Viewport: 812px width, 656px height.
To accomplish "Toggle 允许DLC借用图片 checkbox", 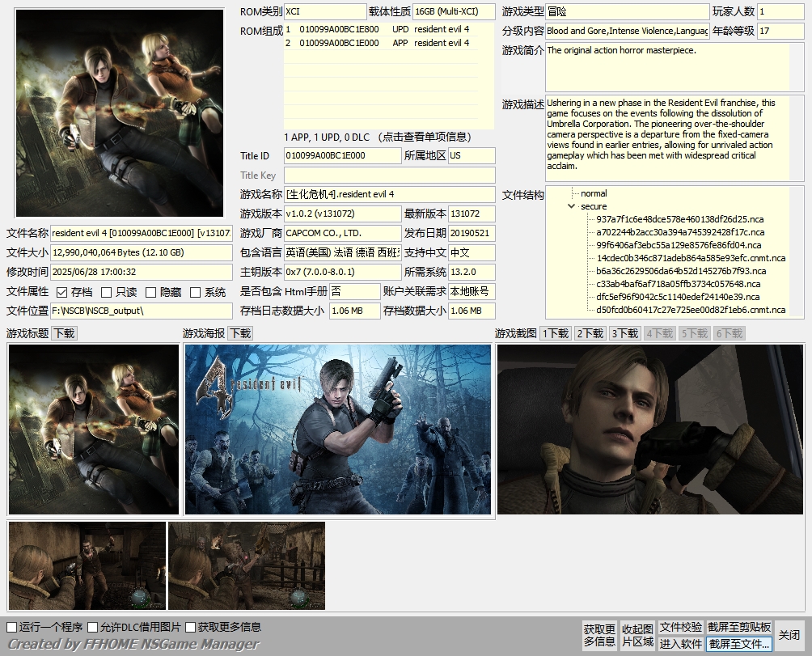I will pyautogui.click(x=93, y=627).
